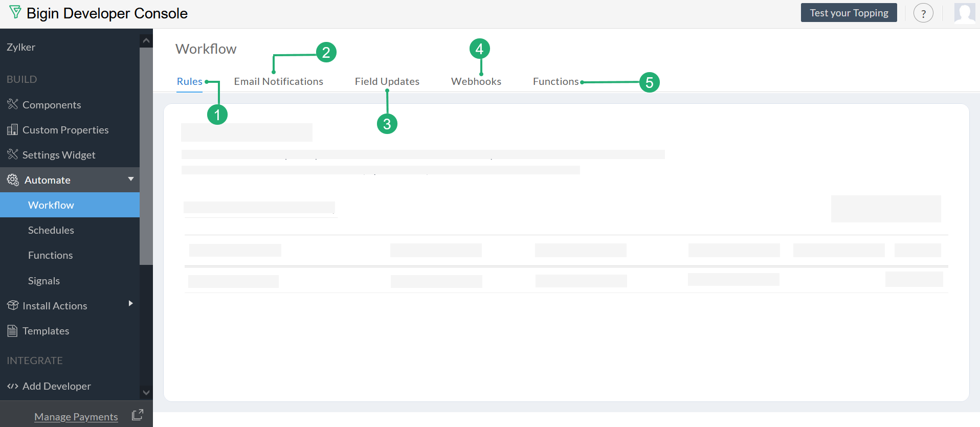Viewport: 980px width, 427px height.
Task: Click the Bigin logo icon
Action: click(15, 12)
